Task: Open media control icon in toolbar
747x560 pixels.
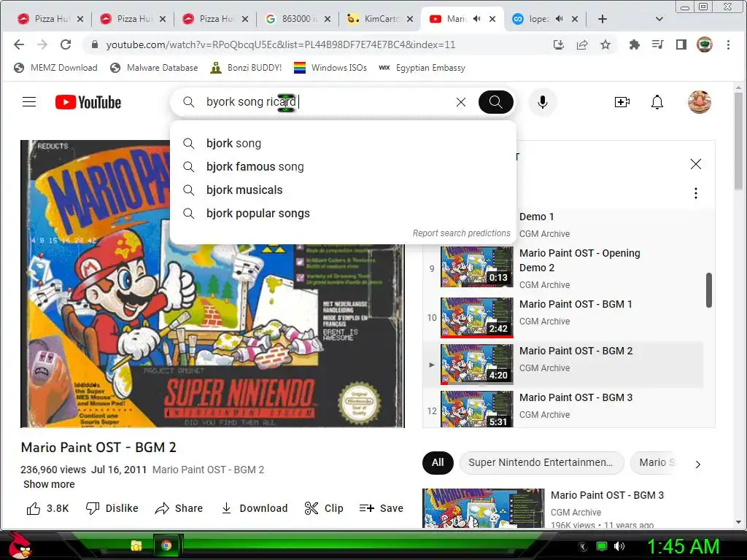Action: pyautogui.click(x=657, y=44)
